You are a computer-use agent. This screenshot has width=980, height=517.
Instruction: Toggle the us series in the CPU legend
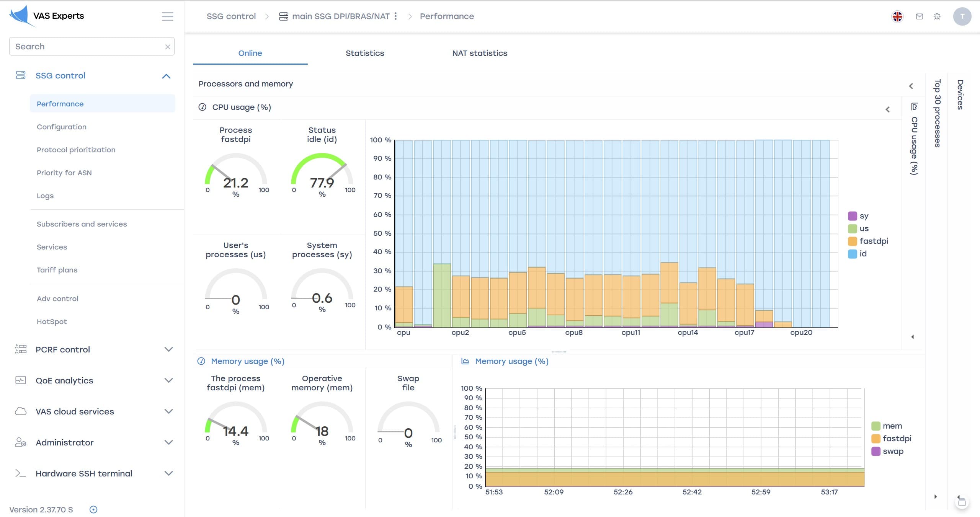click(x=858, y=228)
